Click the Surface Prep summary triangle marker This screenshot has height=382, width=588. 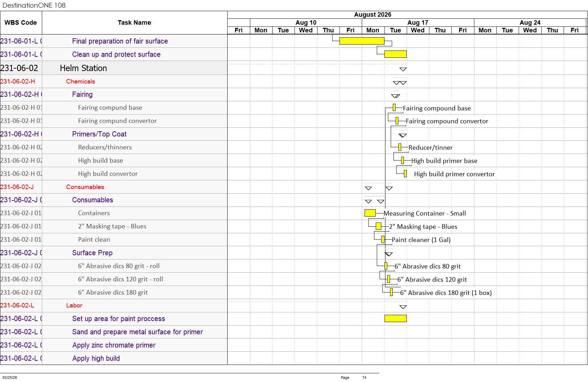click(389, 254)
